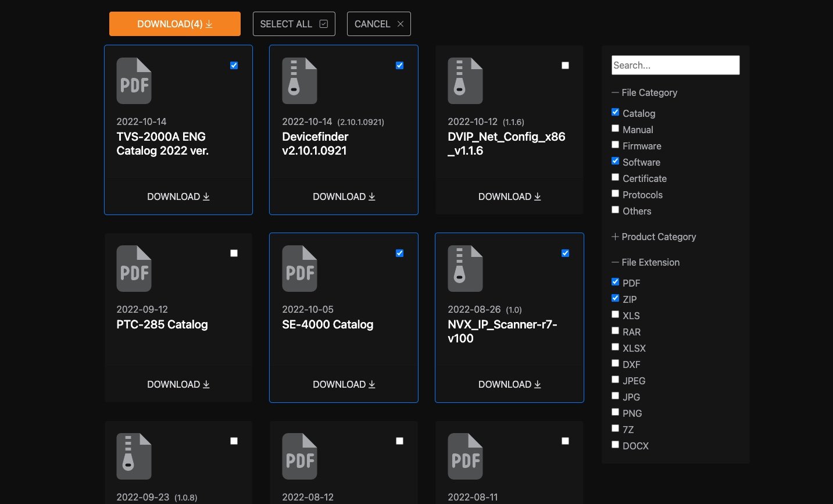Cancel the current file selection
This screenshot has height=504, width=833.
click(378, 24)
